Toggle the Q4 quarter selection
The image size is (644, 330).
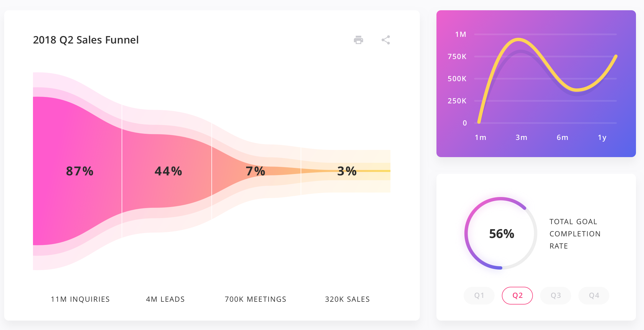click(594, 295)
